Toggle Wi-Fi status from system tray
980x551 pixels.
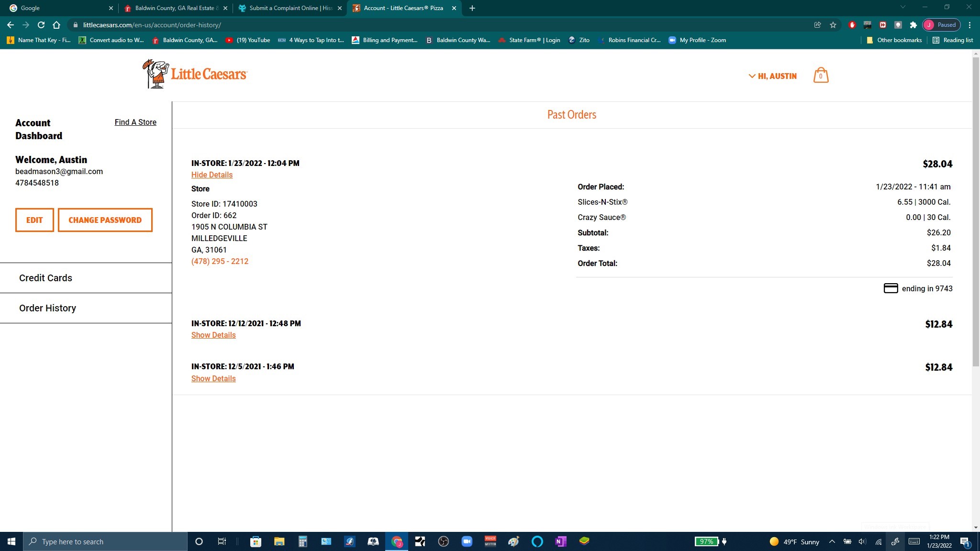tap(879, 541)
